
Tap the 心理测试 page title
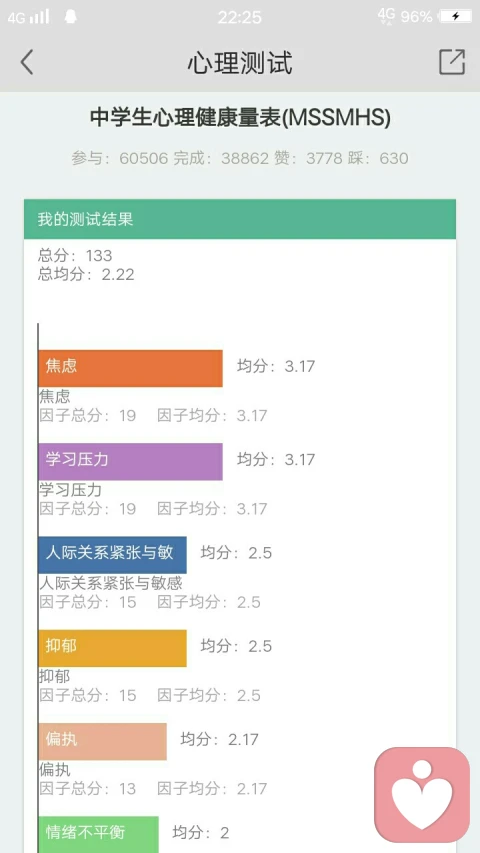pyautogui.click(x=240, y=63)
